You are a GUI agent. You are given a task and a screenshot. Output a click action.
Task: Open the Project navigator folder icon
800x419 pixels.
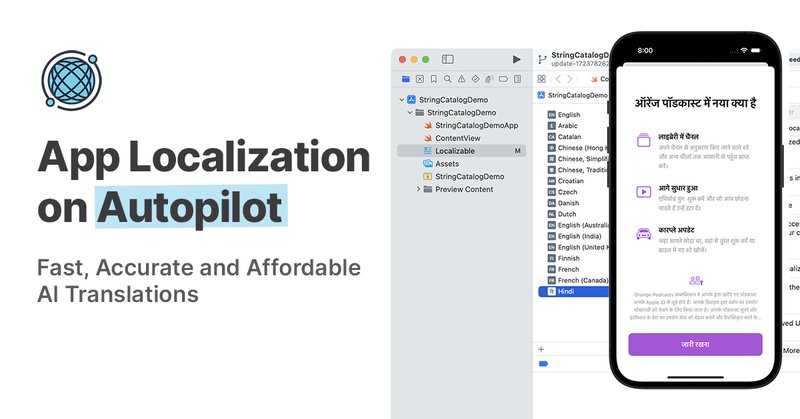[x=406, y=79]
